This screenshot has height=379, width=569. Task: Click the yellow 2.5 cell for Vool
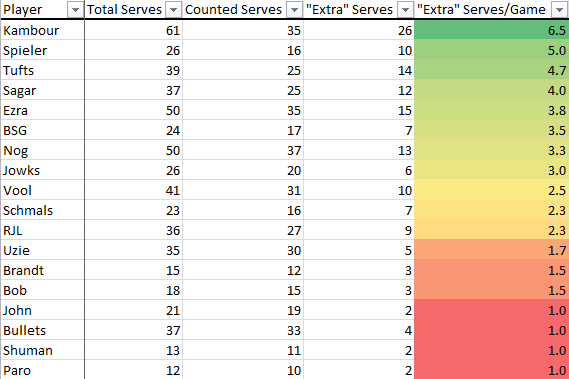click(x=491, y=190)
